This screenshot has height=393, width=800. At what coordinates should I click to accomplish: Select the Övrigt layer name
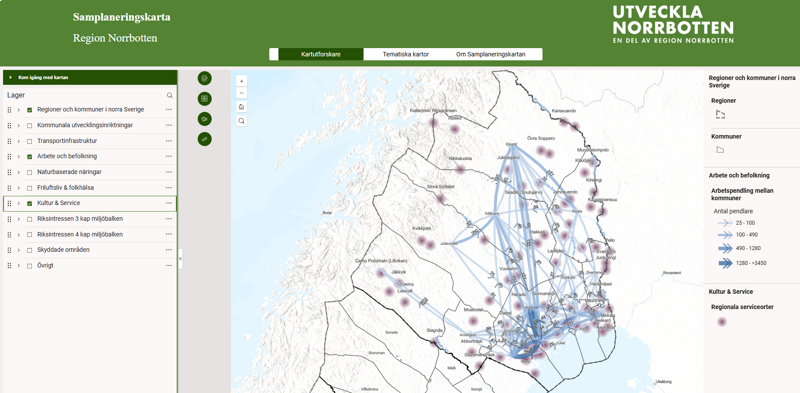point(45,266)
